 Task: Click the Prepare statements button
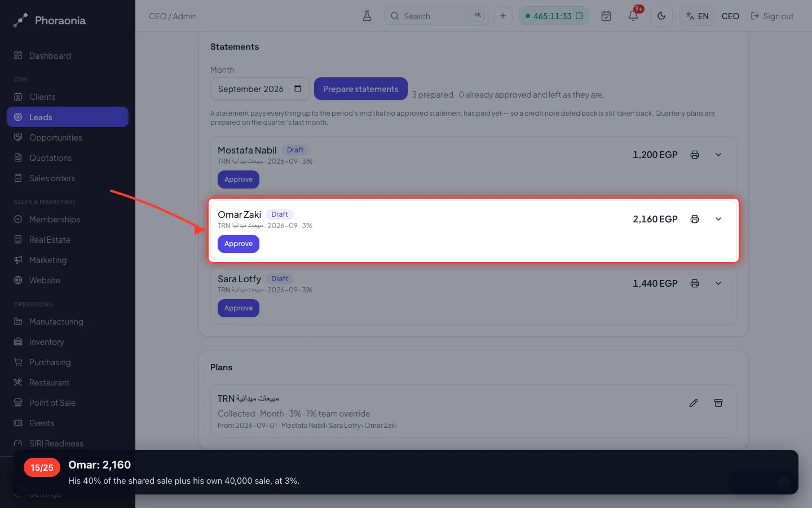click(x=361, y=89)
